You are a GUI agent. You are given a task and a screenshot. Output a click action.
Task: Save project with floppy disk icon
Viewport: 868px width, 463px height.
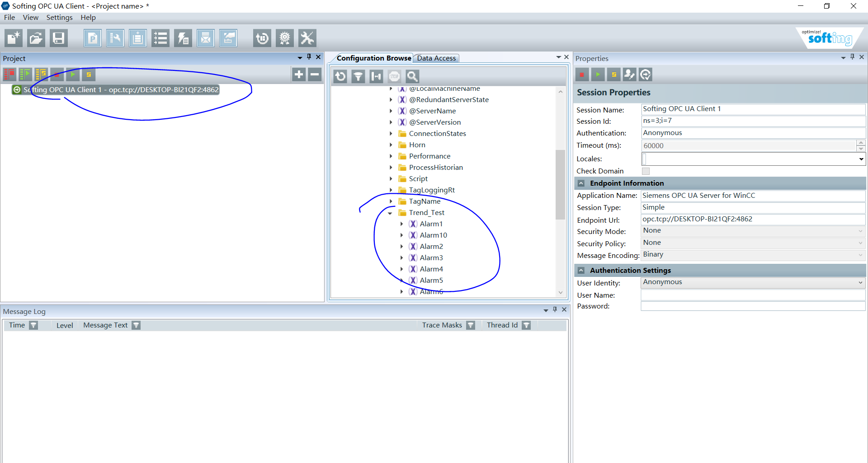pyautogui.click(x=59, y=38)
